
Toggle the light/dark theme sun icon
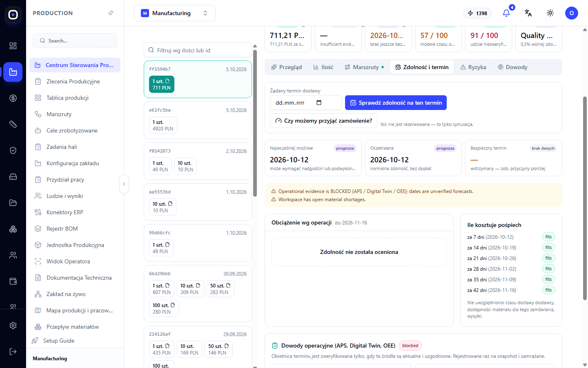tap(550, 13)
